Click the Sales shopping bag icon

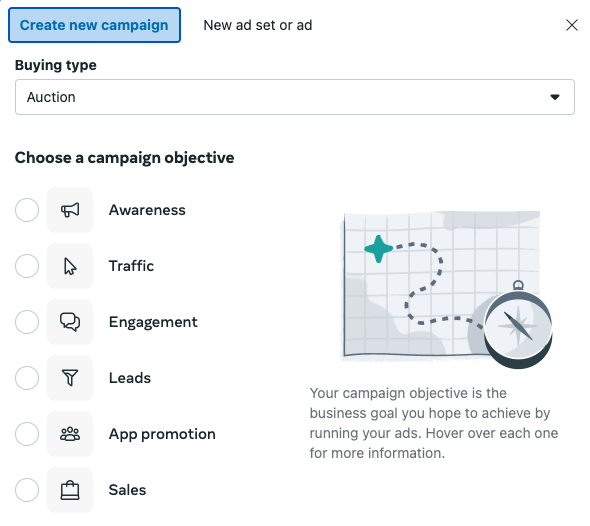pyautogui.click(x=70, y=490)
